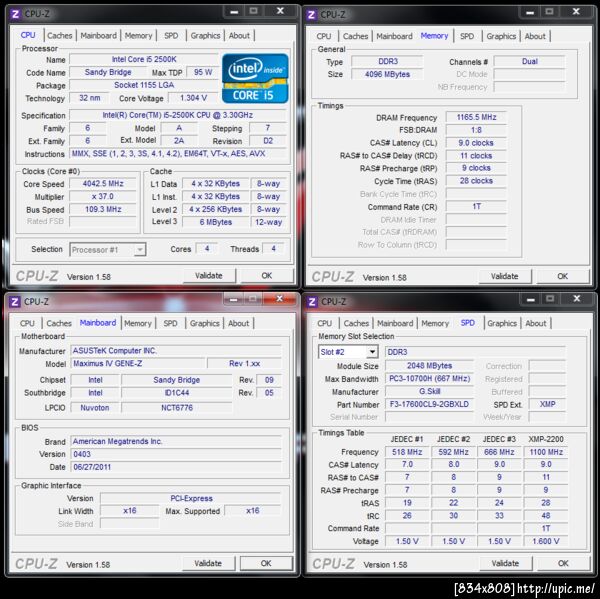Click the BIOS Date value 06/27/2011
The image size is (600, 599).
pyautogui.click(x=176, y=467)
